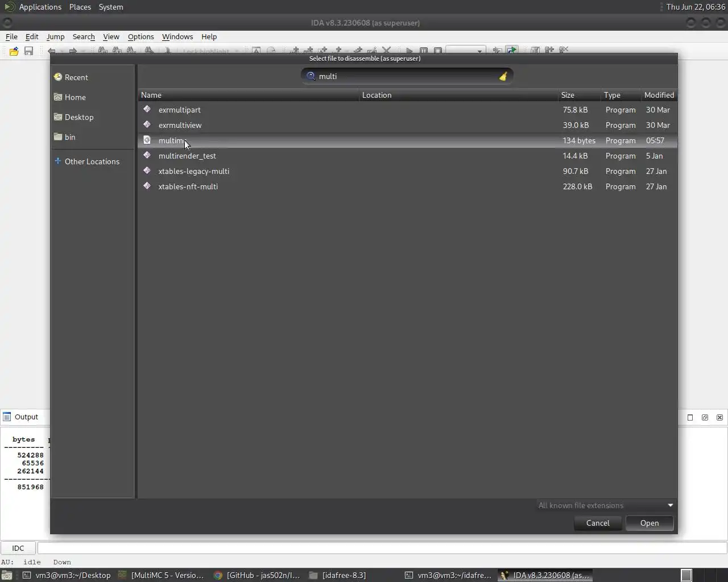Screen dimensions: 728x582
Task: Click the exrmultipart file icon
Action: (x=147, y=109)
